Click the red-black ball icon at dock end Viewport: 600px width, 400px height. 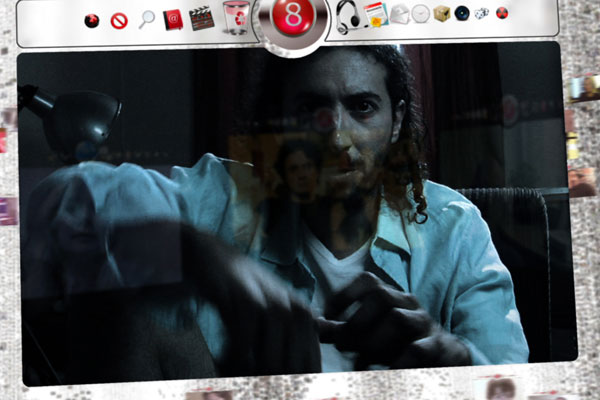click(502, 13)
